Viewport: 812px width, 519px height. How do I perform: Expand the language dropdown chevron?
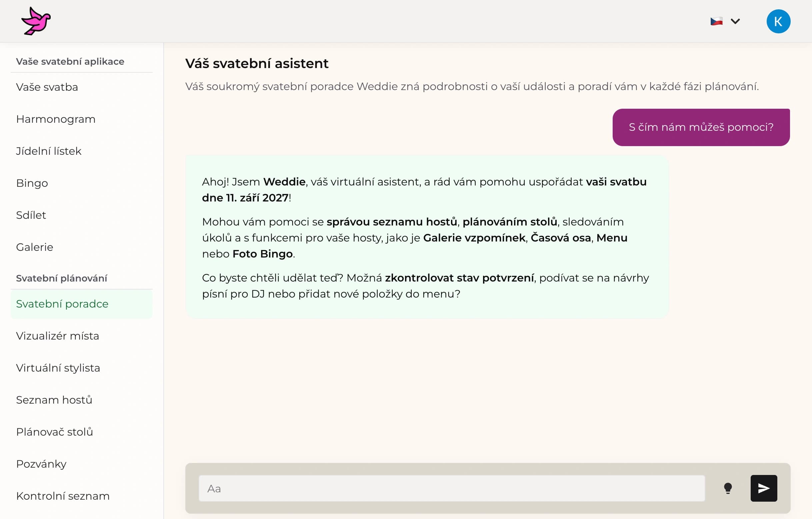pos(735,21)
